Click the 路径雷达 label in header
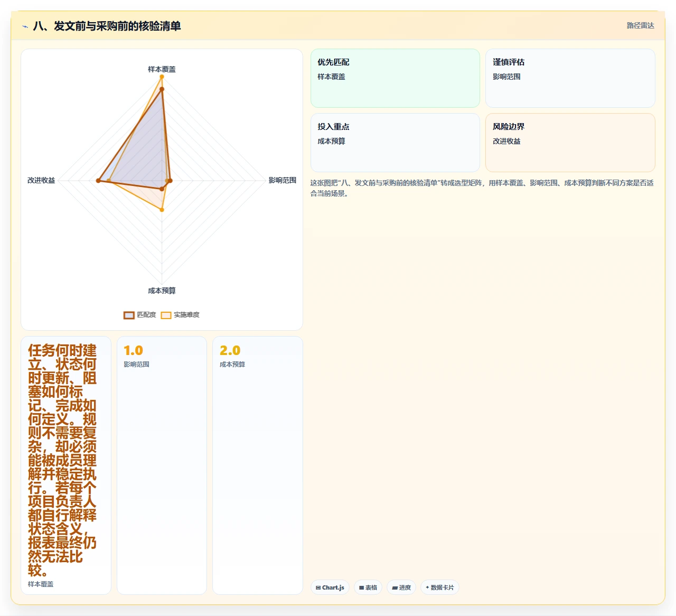This screenshot has height=616, width=676. coord(641,25)
